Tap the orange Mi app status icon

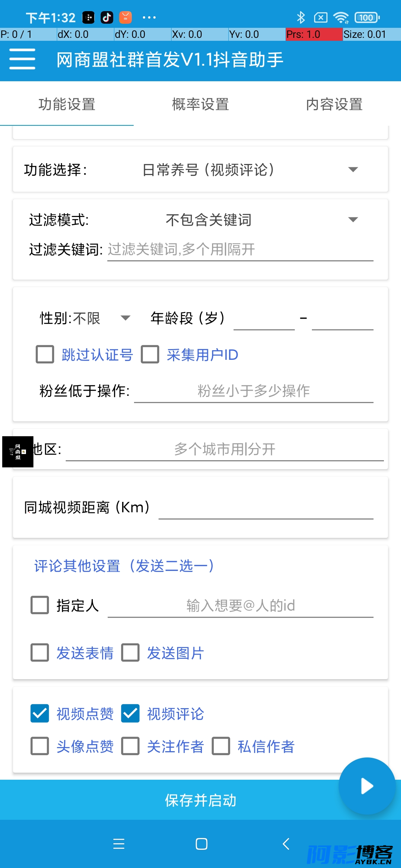pyautogui.click(x=125, y=17)
